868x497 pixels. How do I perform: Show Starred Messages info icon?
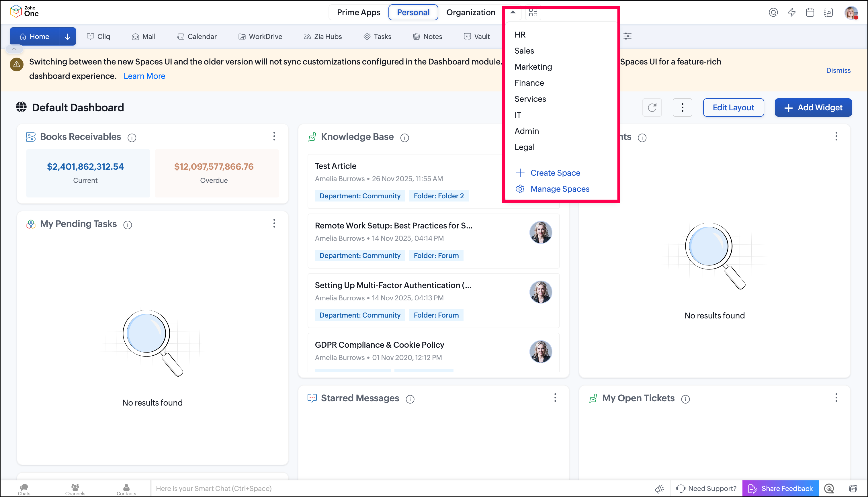tap(410, 399)
